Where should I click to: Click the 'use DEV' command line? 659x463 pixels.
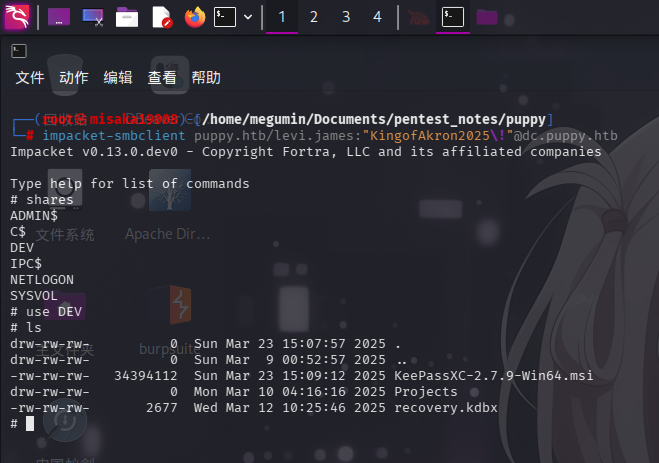(46, 312)
